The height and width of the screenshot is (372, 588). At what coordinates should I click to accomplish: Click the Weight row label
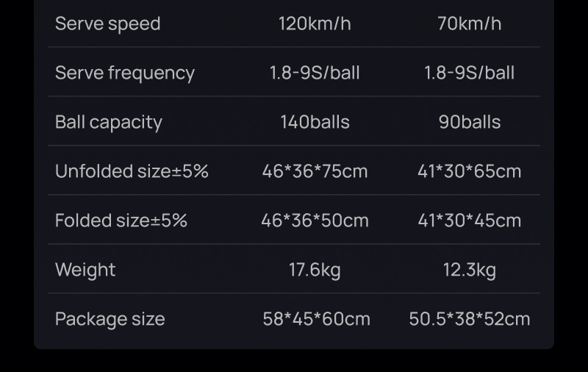point(85,270)
